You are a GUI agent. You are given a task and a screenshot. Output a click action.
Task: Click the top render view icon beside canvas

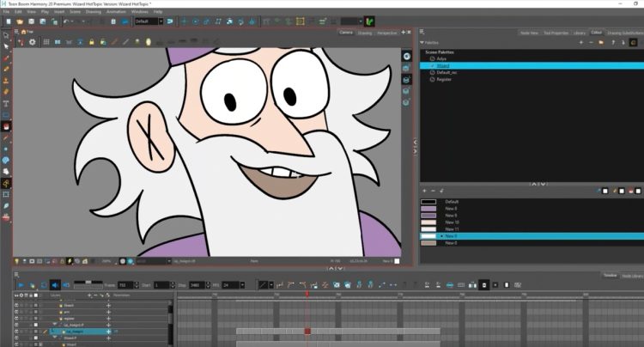407,57
